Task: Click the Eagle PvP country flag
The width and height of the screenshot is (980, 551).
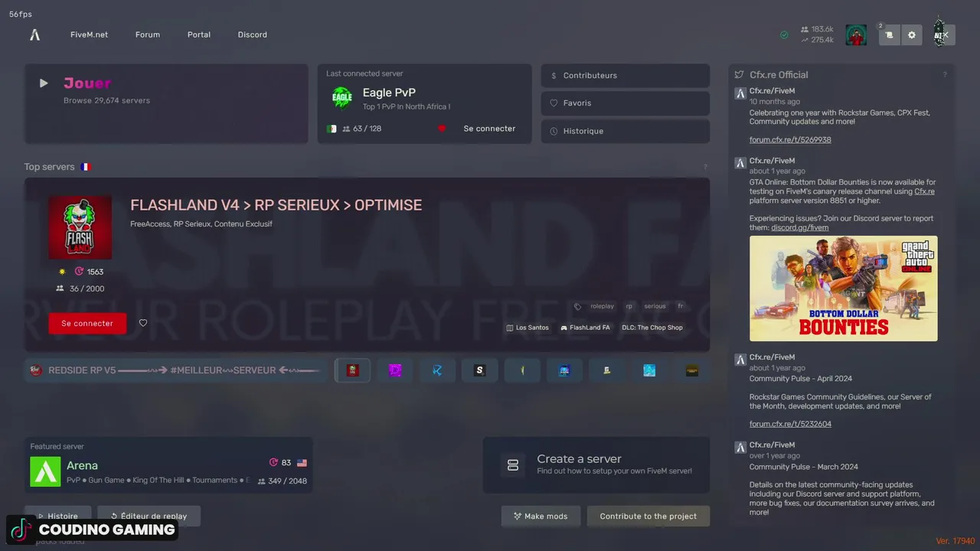Action: [332, 129]
